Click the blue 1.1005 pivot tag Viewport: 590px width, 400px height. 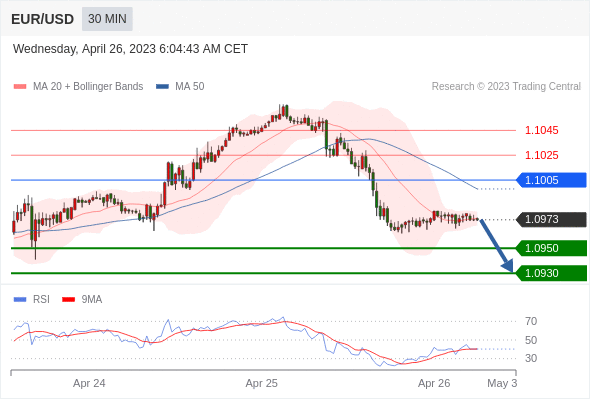tap(551, 180)
